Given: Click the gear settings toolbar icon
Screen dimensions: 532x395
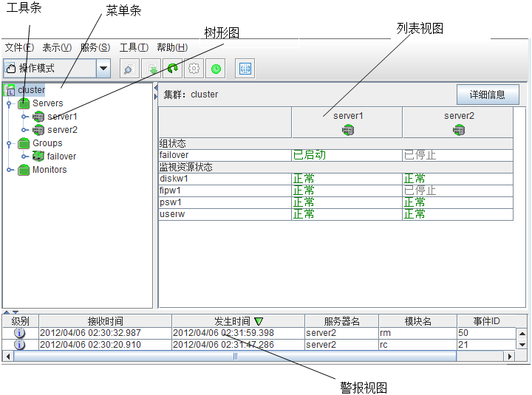Looking at the screenshot, I should (x=194, y=69).
